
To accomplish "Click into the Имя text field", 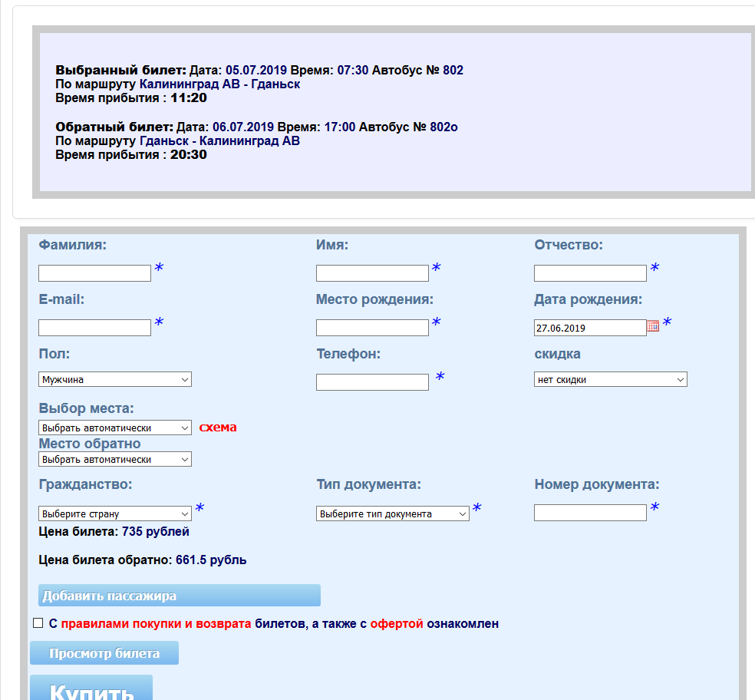I will 372,273.
